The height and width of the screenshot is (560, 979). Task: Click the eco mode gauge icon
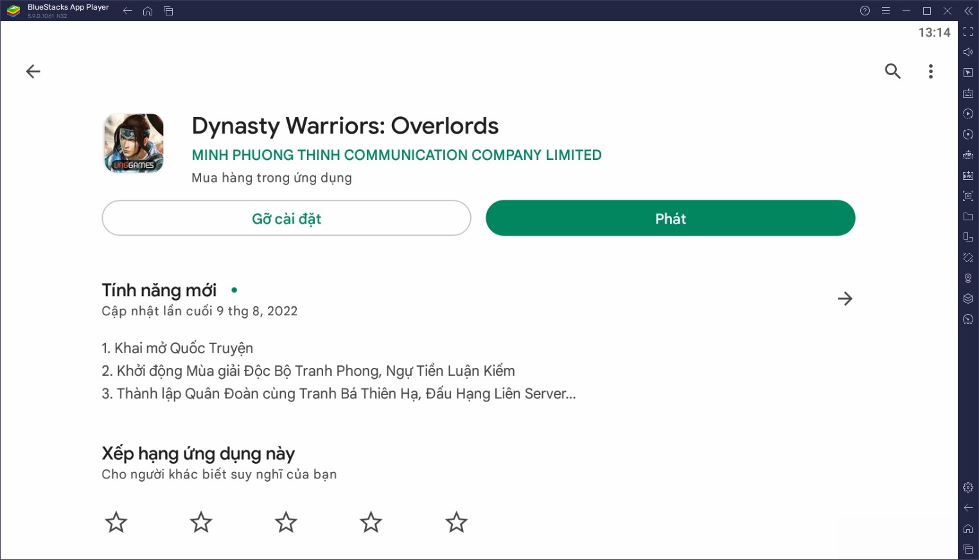968,319
